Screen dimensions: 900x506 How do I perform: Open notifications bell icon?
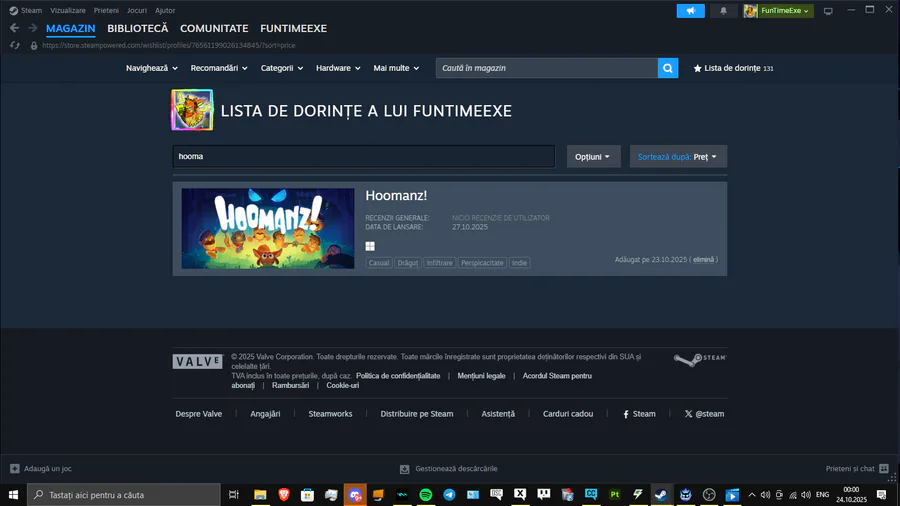(x=723, y=10)
